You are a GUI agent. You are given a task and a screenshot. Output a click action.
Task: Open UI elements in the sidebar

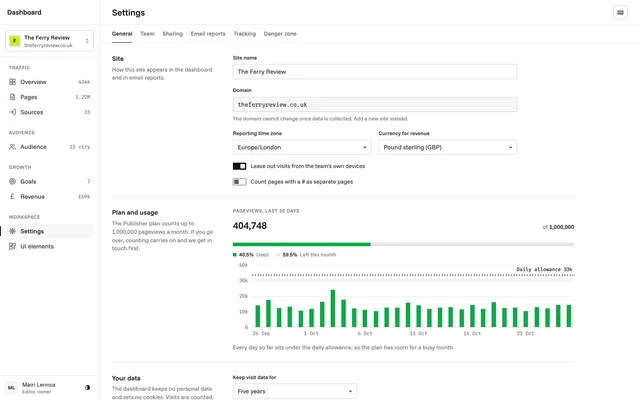pyautogui.click(x=49, y=246)
